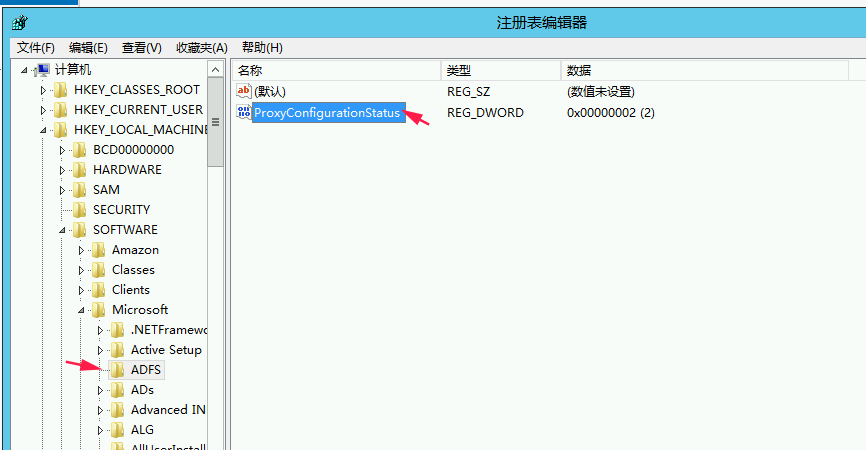Select the (默认) value name

[270, 92]
